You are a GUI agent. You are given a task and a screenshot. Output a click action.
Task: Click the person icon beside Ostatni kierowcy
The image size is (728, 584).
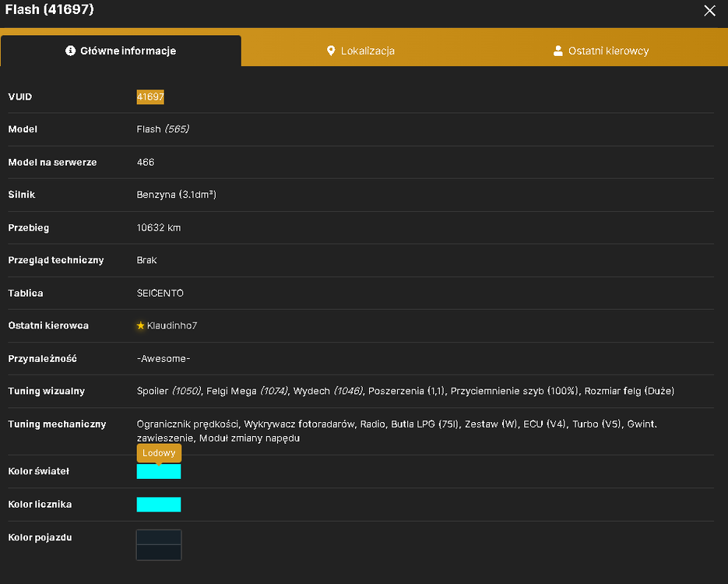tap(558, 51)
